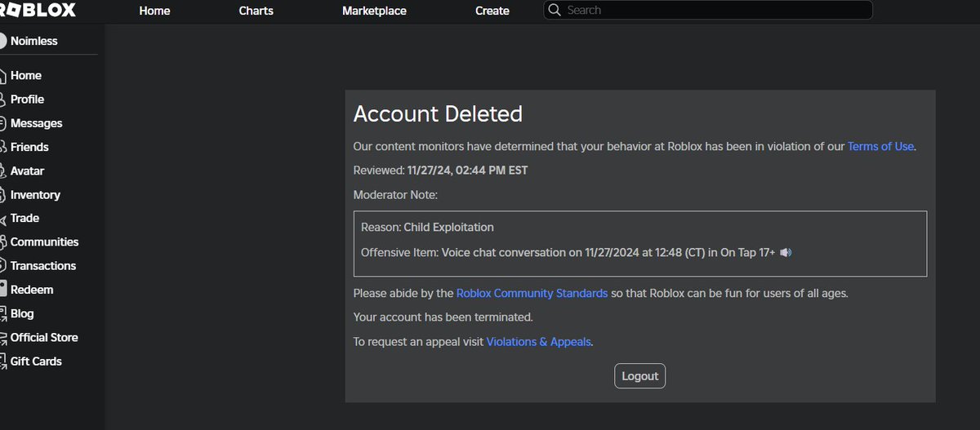Click the Profile icon in the sidebar

click(3, 99)
